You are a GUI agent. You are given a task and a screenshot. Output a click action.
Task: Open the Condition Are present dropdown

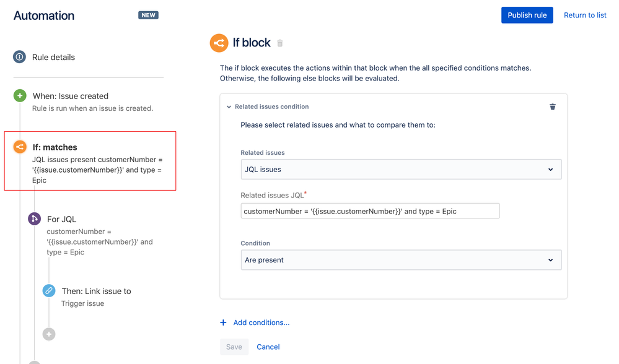coord(401,260)
